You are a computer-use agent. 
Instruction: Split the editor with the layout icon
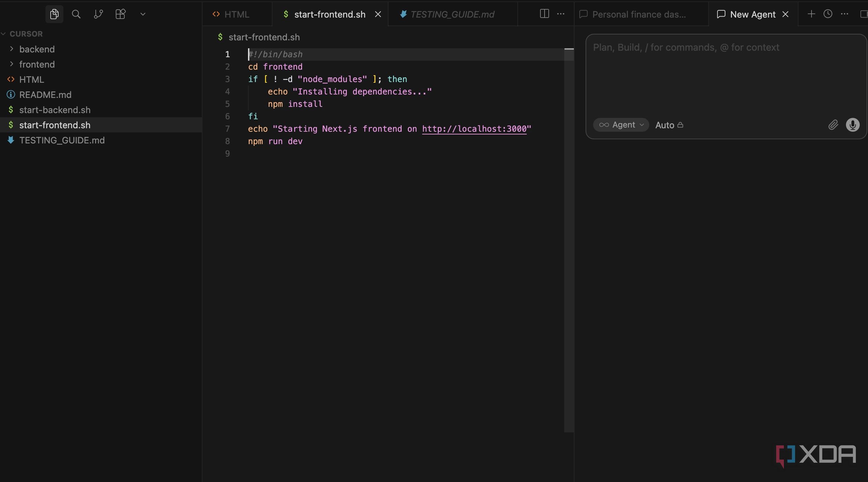pos(544,14)
